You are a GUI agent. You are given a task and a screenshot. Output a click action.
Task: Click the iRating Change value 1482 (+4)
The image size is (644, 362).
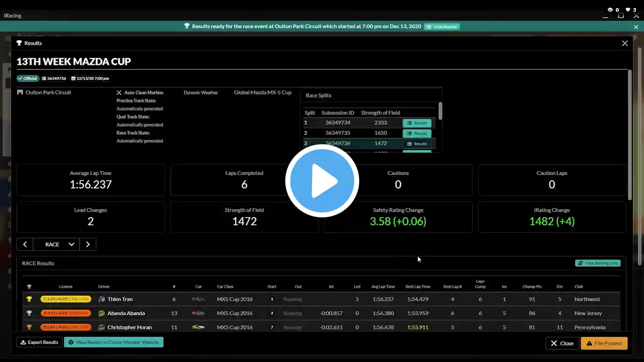pos(552,221)
